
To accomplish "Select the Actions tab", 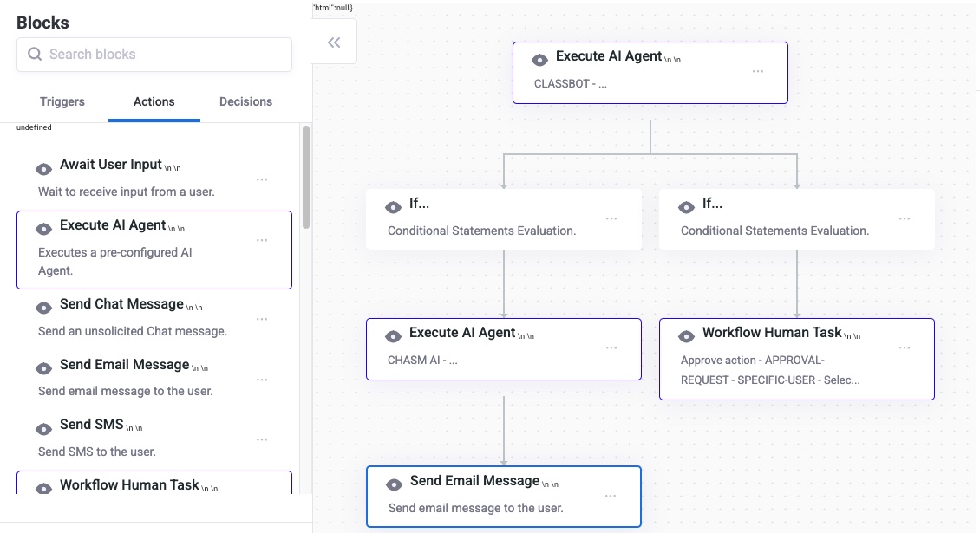I will tap(154, 102).
